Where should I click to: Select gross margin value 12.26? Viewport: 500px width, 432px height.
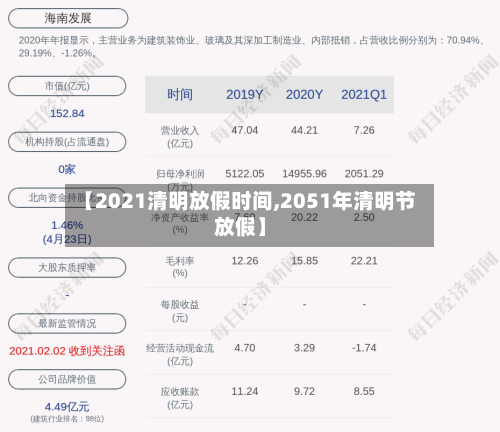[245, 261]
